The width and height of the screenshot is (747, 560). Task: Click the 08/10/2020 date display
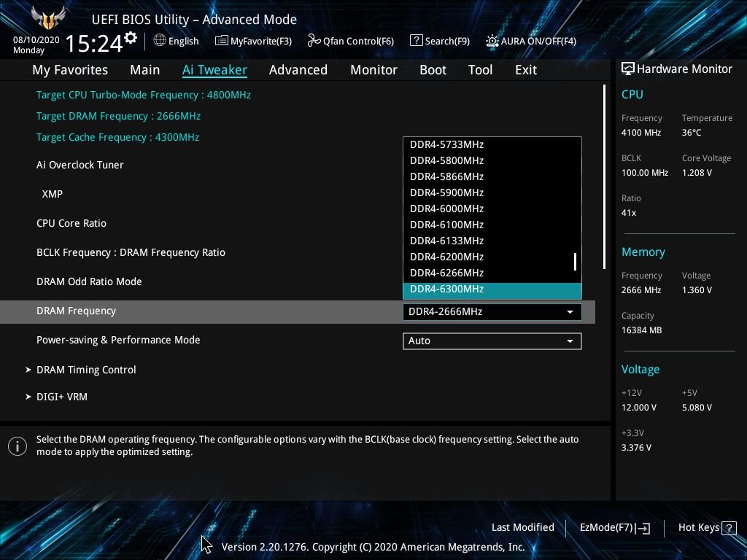point(36,40)
